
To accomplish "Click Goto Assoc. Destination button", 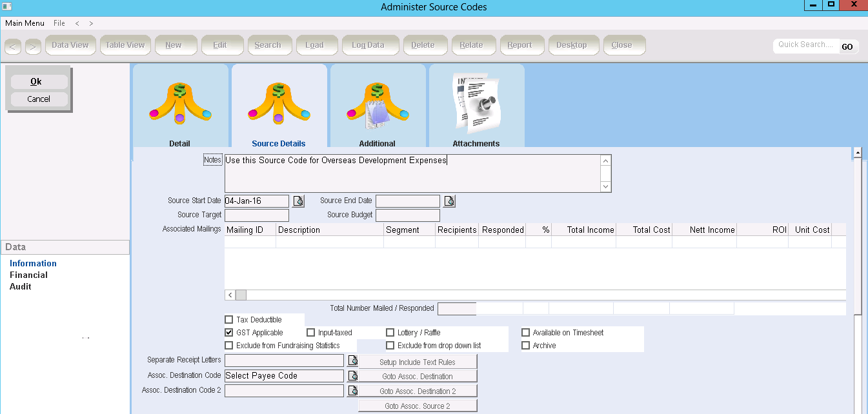I will [418, 376].
